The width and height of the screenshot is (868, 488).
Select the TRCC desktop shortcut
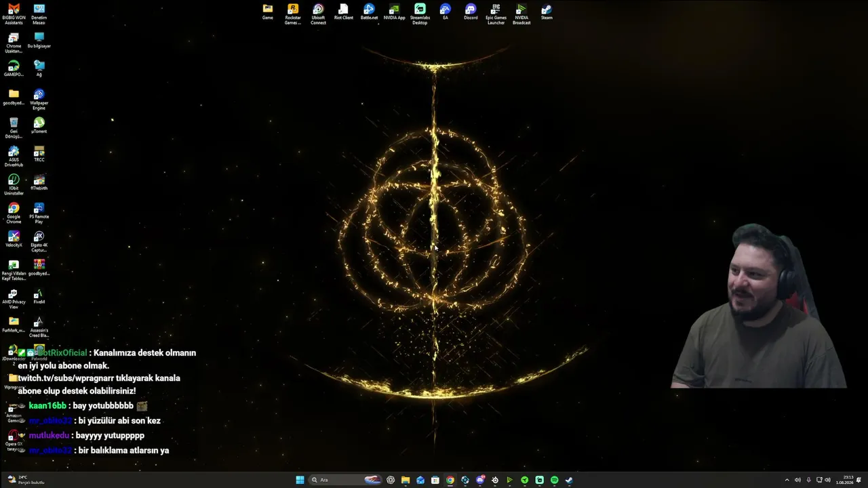(39, 154)
